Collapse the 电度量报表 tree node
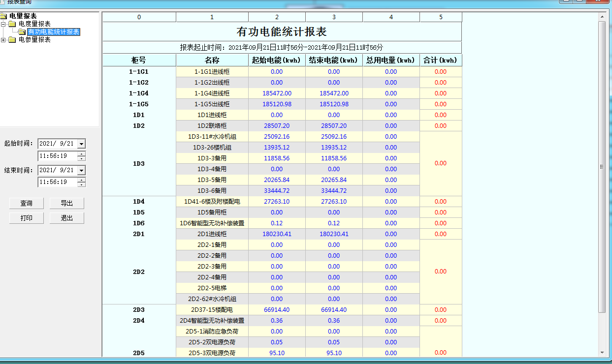 pos(4,24)
